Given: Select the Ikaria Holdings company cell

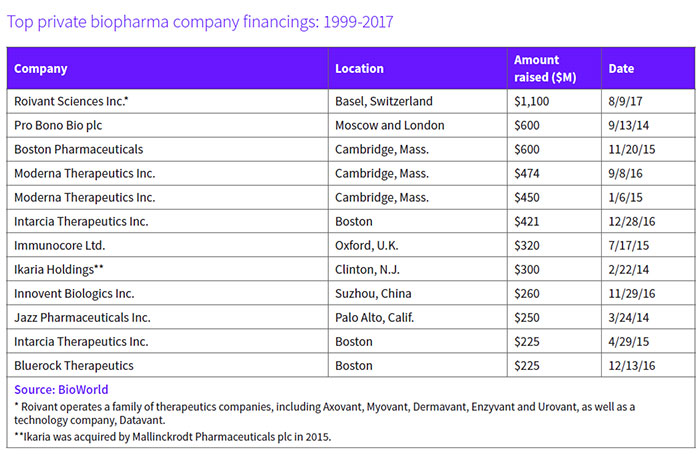Looking at the screenshot, I should tap(60, 269).
